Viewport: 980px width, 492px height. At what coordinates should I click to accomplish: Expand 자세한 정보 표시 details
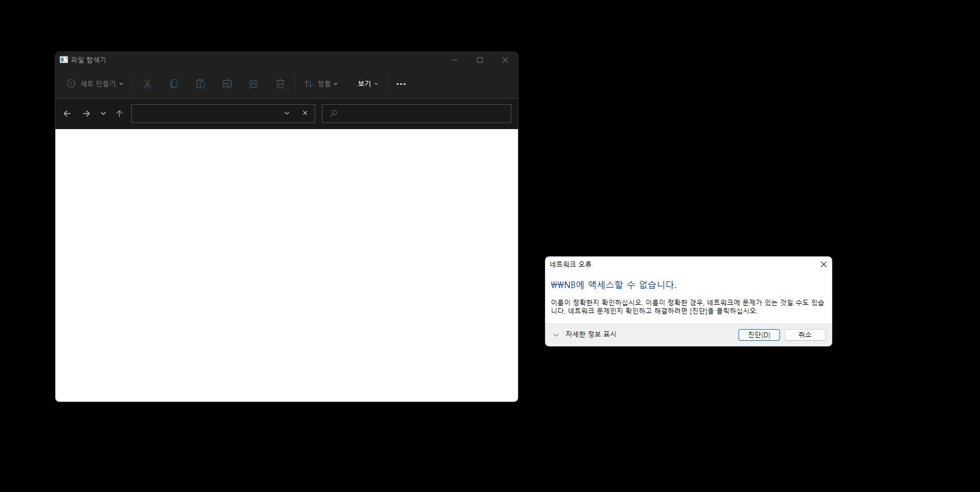click(x=584, y=335)
